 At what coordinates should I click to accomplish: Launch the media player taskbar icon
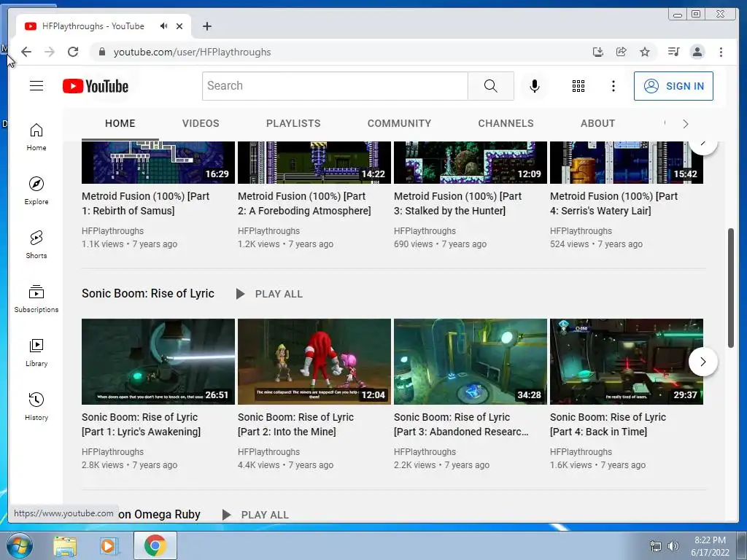[x=108, y=545]
